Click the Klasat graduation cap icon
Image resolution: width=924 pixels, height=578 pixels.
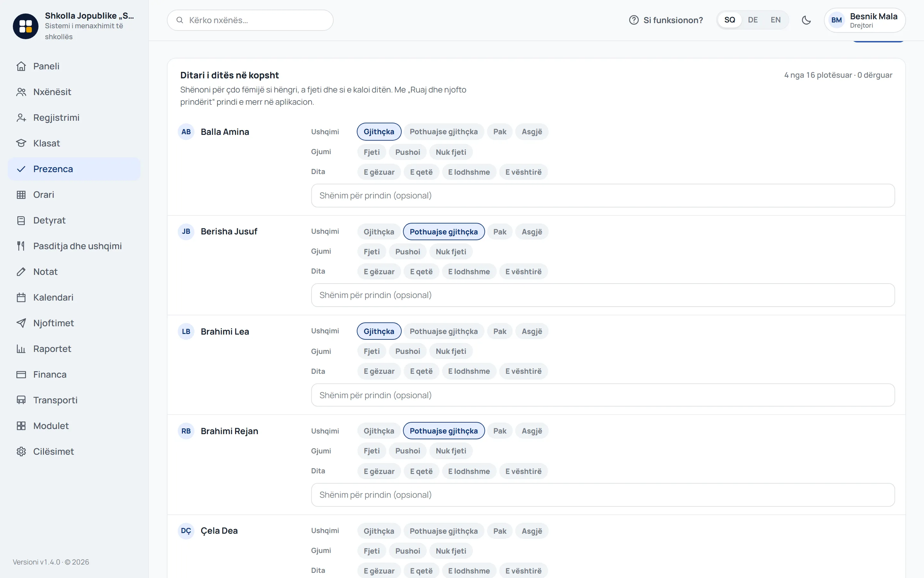click(x=21, y=143)
